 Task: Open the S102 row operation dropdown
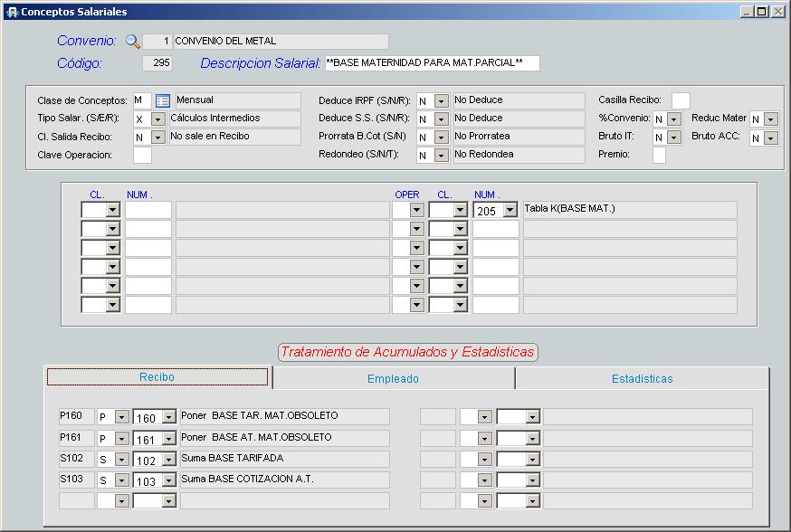click(121, 459)
